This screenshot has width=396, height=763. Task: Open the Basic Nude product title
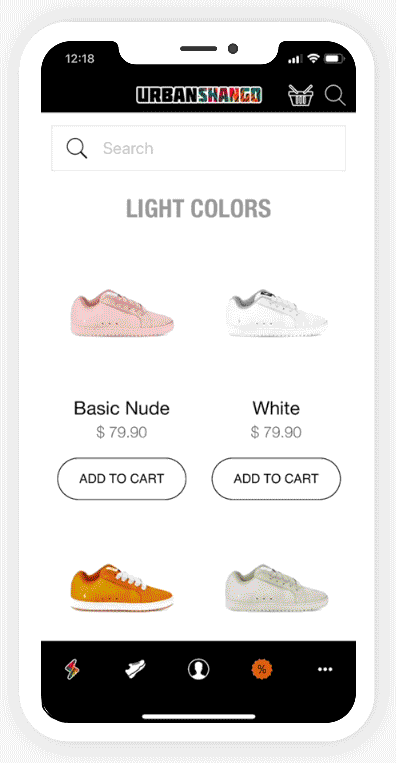coord(122,408)
